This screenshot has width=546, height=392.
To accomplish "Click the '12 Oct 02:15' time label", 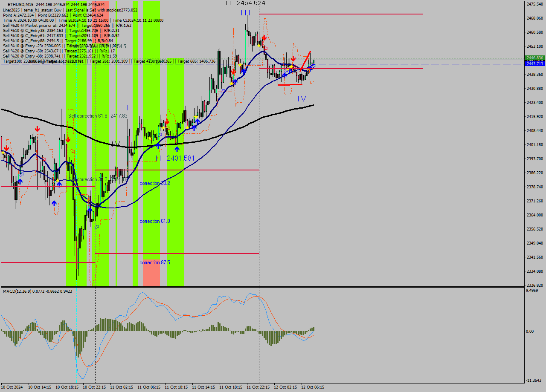I will coord(285,387).
